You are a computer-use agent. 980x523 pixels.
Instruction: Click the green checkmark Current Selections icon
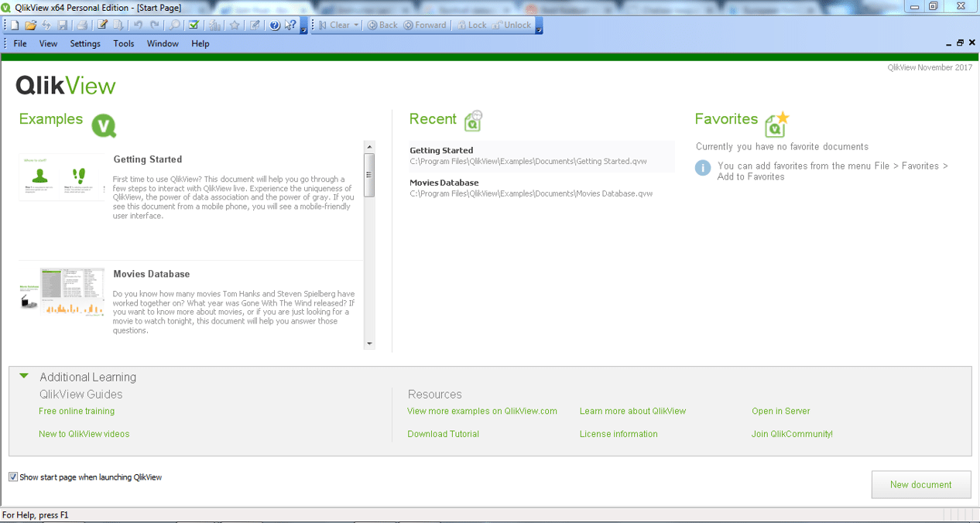[x=194, y=25]
